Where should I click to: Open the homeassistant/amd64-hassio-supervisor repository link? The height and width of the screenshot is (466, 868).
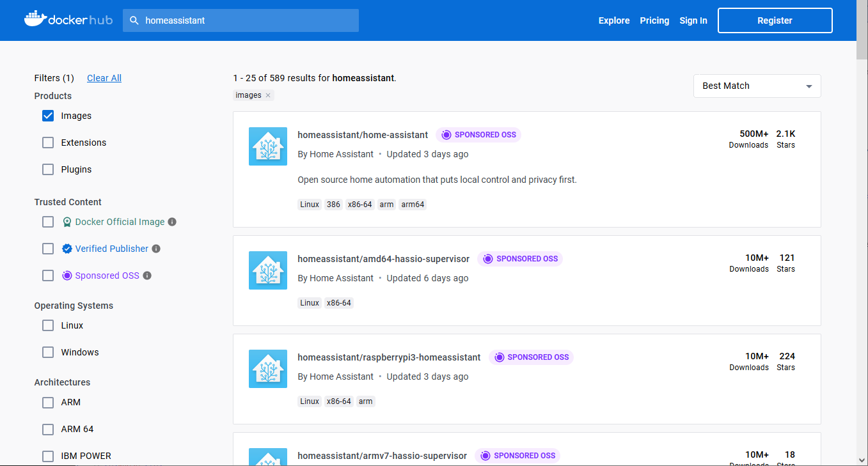[x=384, y=259]
